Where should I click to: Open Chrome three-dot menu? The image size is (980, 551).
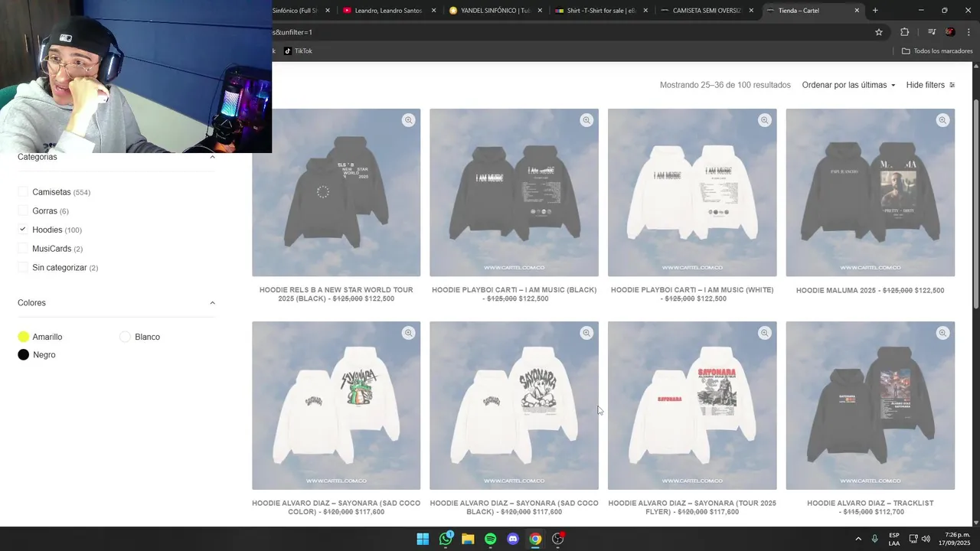point(969,32)
